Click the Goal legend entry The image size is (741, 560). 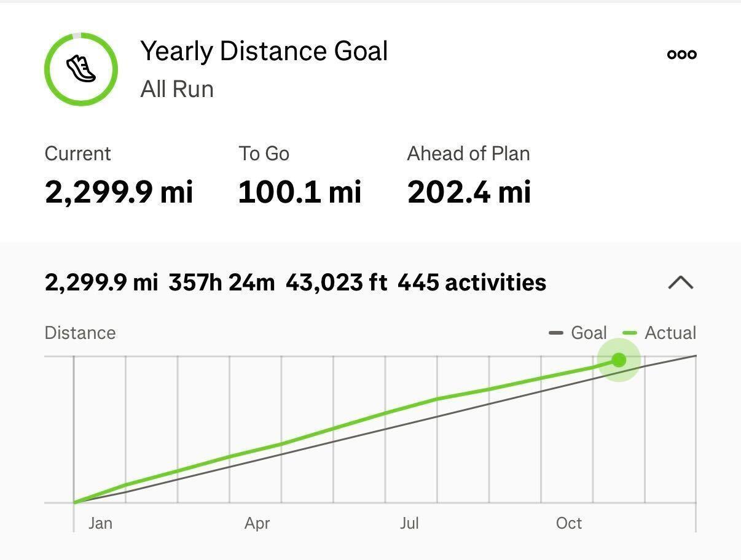point(578,333)
